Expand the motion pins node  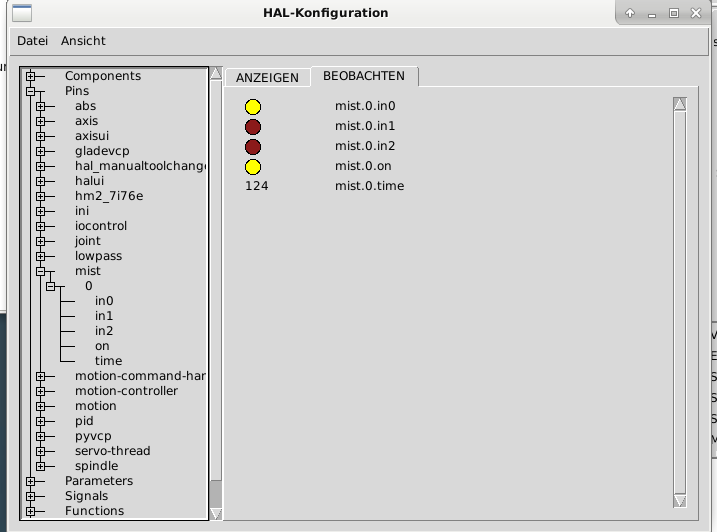pos(40,406)
